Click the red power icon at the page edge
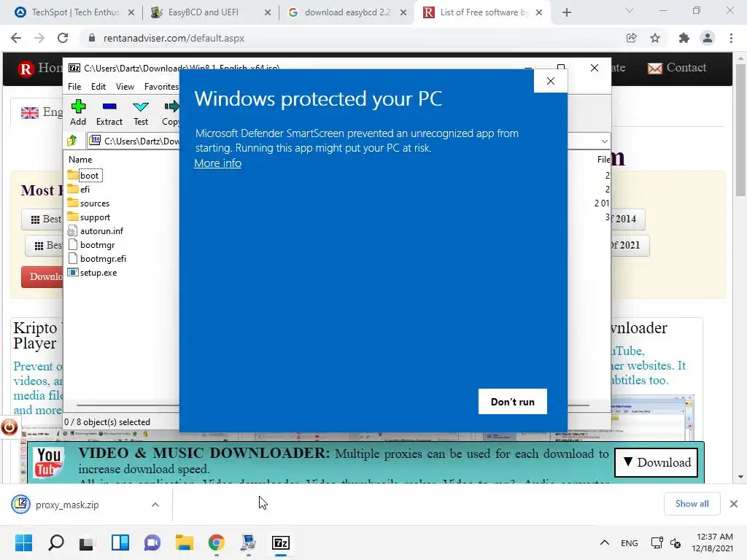 tap(9, 427)
